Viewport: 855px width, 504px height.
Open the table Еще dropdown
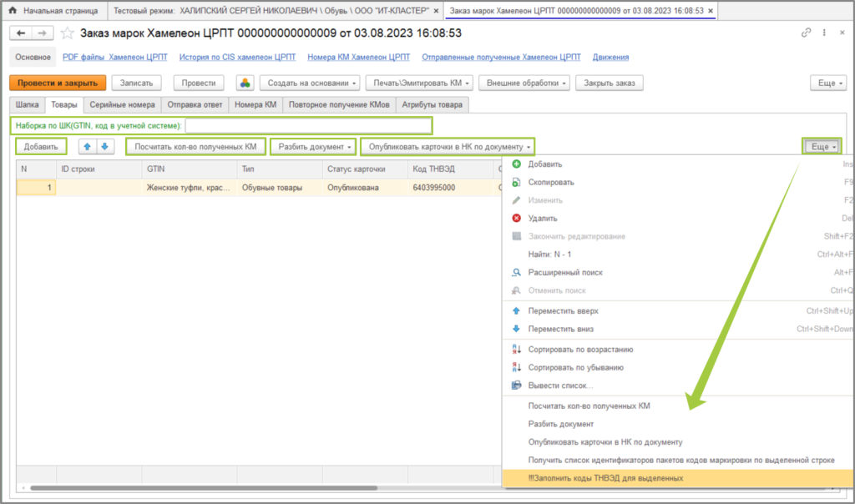point(822,147)
